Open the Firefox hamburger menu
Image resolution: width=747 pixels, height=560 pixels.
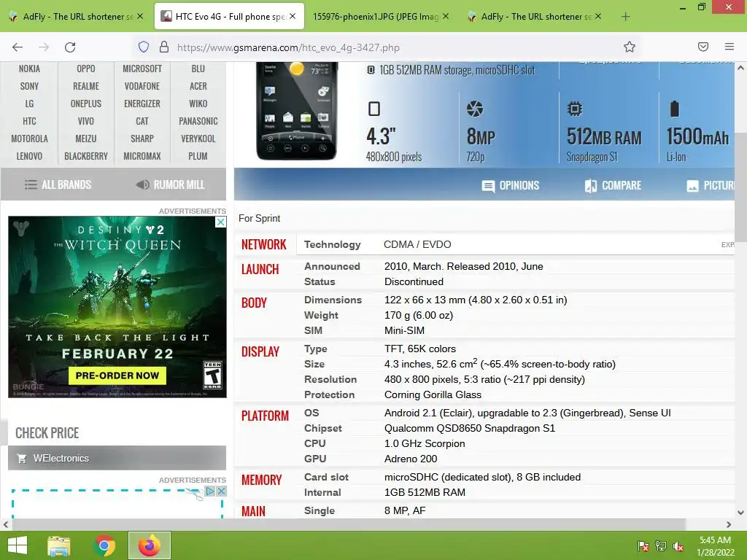729,47
